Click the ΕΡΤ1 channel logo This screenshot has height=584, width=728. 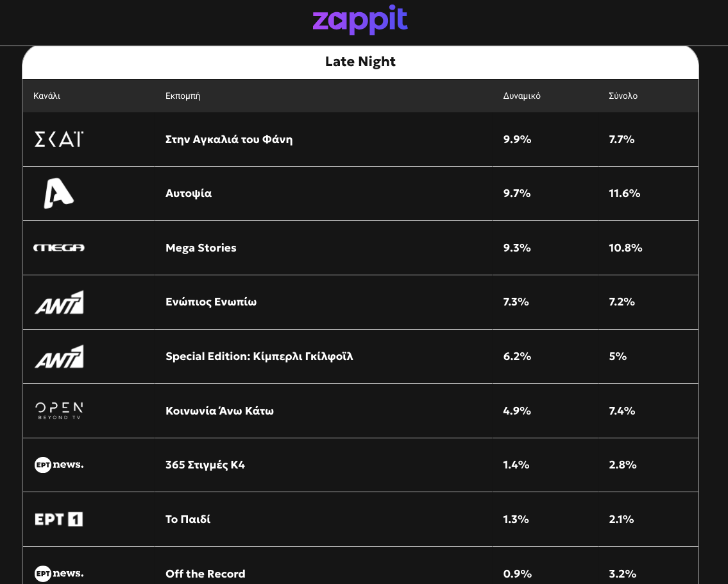pyautogui.click(x=58, y=519)
